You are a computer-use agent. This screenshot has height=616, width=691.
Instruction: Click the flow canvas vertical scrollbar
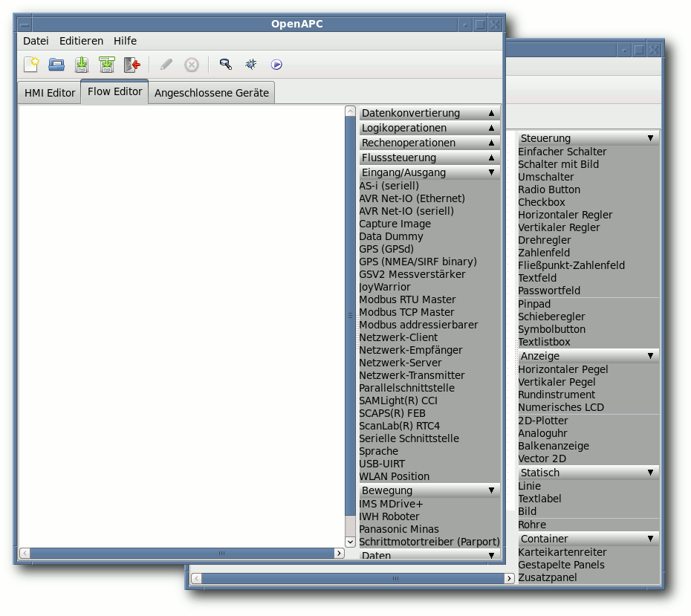(x=351, y=316)
